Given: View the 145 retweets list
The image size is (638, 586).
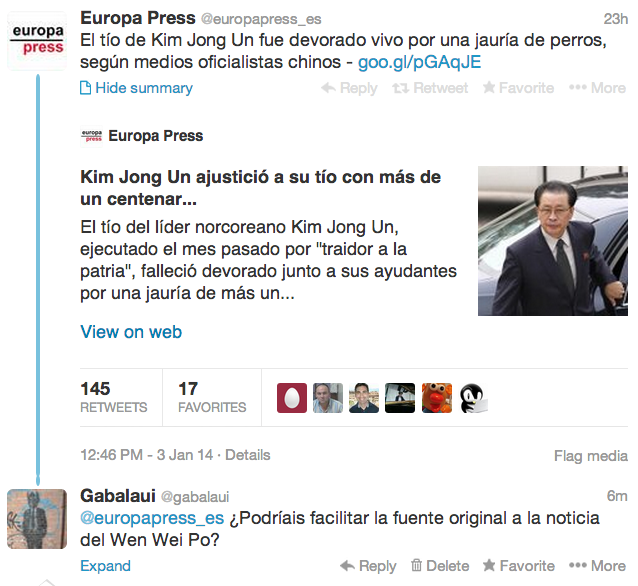Looking at the screenshot, I should pos(114,397).
